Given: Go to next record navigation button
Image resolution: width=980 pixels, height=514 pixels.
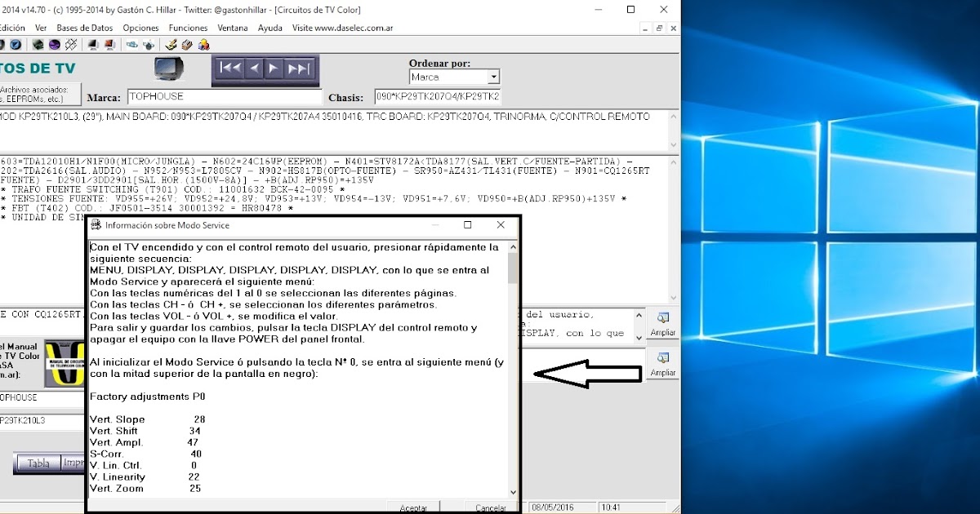Looking at the screenshot, I should [x=275, y=69].
